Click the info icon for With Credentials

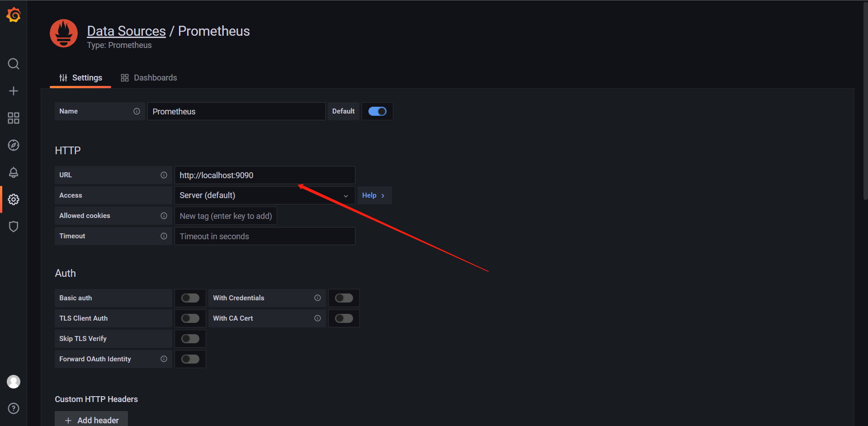click(x=317, y=298)
